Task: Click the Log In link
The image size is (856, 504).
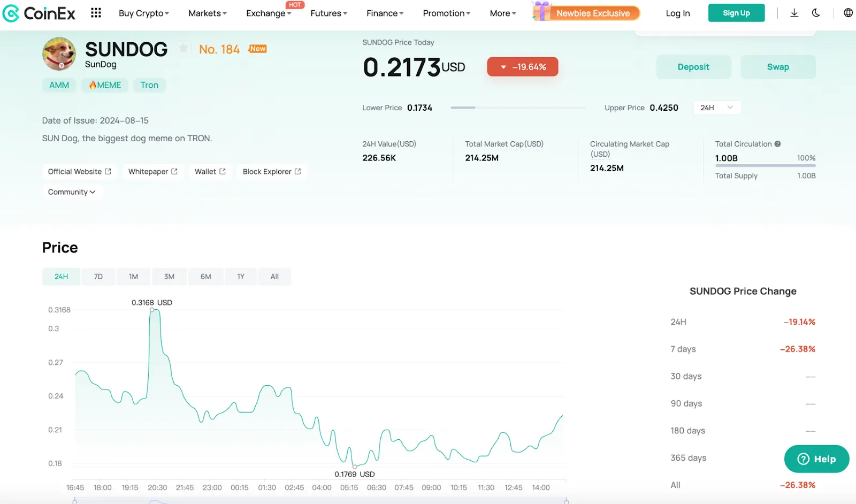Action: [x=678, y=13]
